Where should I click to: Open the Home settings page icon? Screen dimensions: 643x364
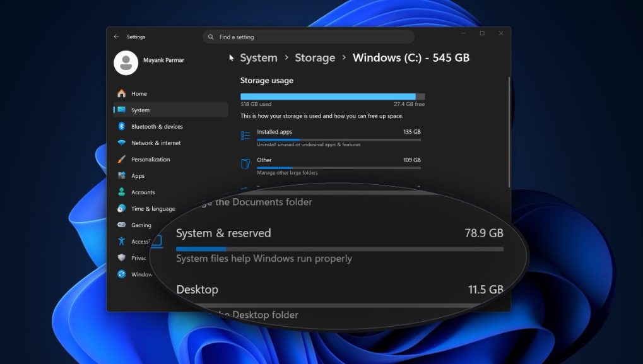click(121, 93)
